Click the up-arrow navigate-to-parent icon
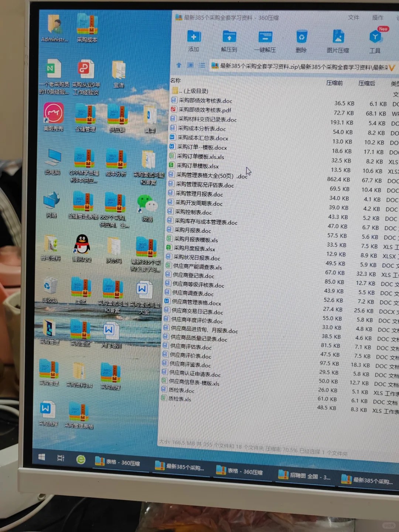Viewport: 399px width, 532px height. coord(179,65)
